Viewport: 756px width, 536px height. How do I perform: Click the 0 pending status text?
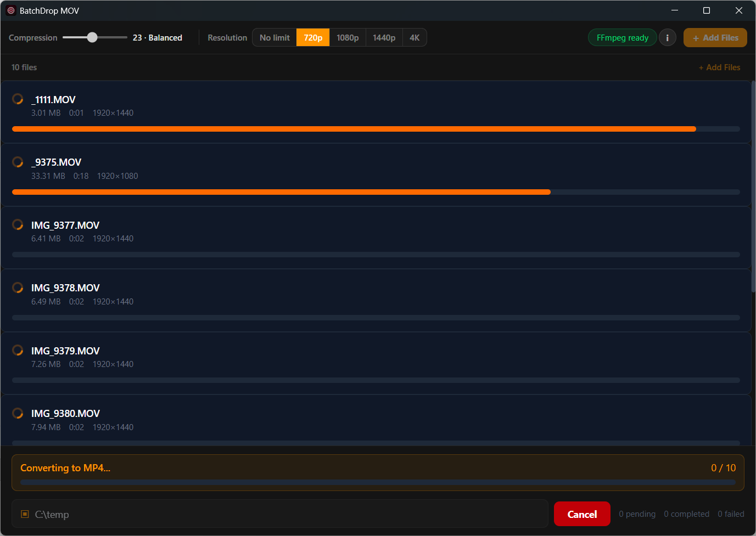tap(637, 514)
